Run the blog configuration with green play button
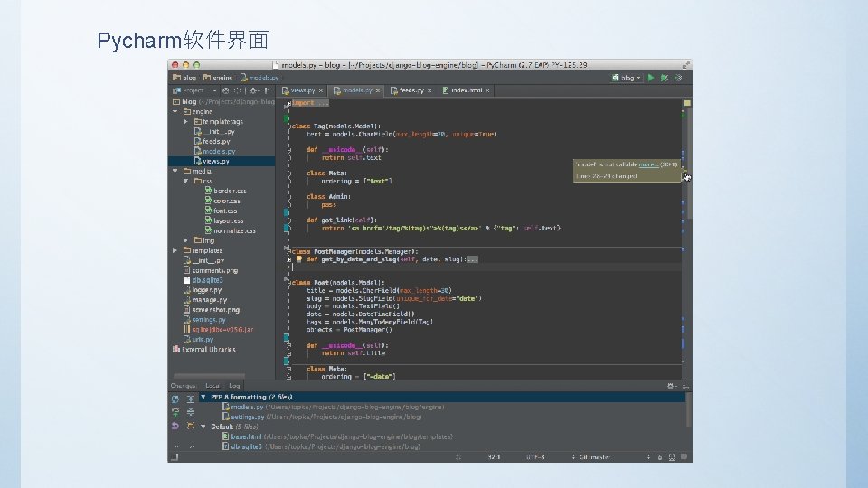868x488 pixels. click(x=651, y=78)
